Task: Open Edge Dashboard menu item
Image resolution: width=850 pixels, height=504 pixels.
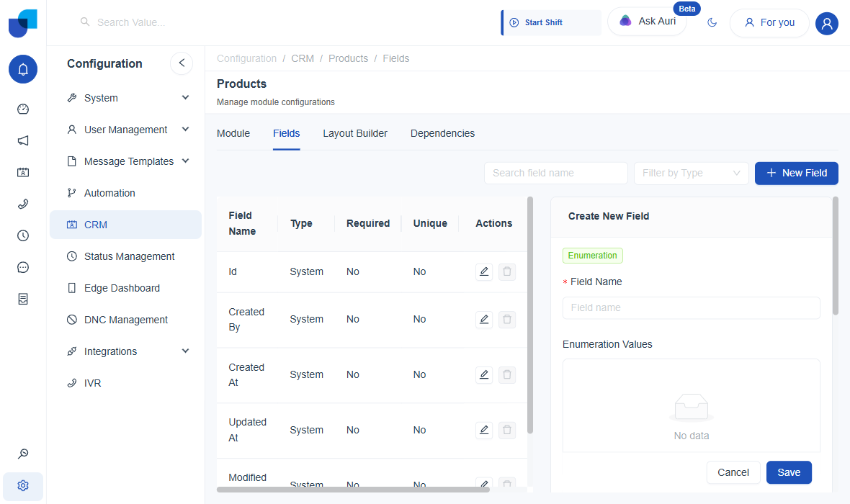Action: (125, 288)
